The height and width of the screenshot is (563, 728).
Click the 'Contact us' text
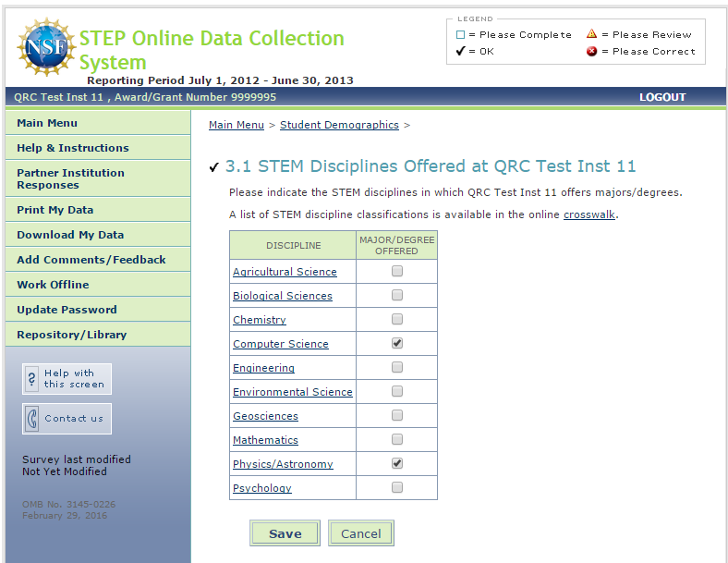74,419
